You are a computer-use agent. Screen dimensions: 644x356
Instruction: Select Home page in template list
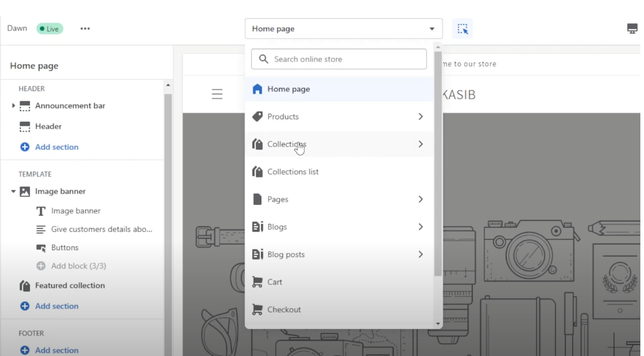click(x=340, y=89)
